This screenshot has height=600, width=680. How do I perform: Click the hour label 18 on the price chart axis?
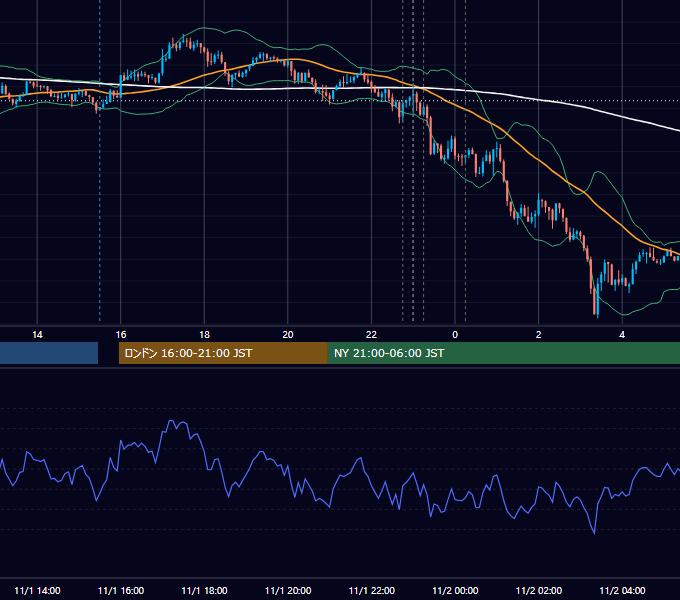click(204, 335)
